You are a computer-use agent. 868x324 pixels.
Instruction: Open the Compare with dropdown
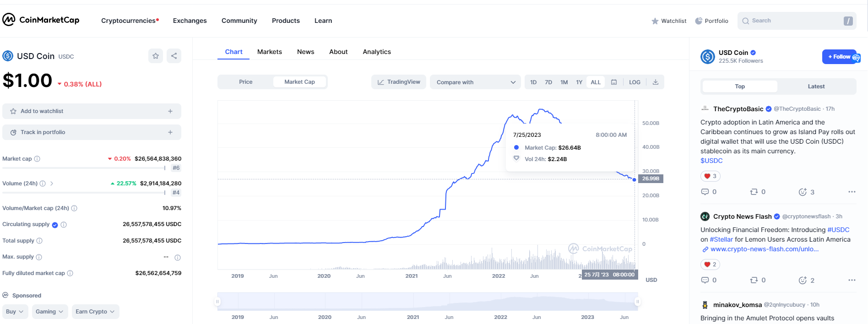click(x=475, y=82)
